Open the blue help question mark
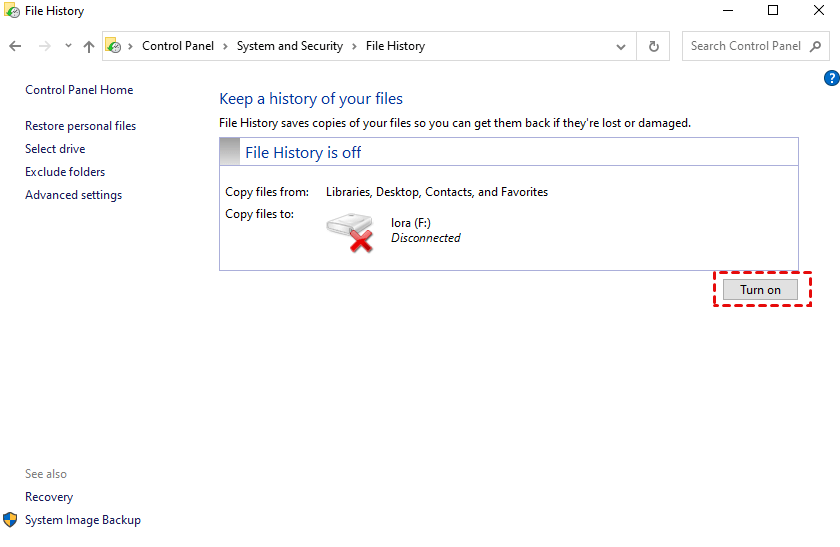The image size is (840, 547). point(831,78)
